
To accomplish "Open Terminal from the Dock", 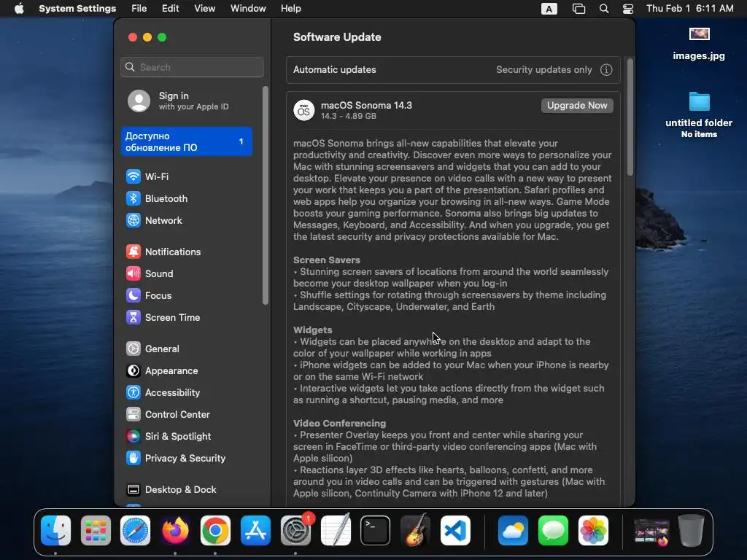I will (376, 531).
